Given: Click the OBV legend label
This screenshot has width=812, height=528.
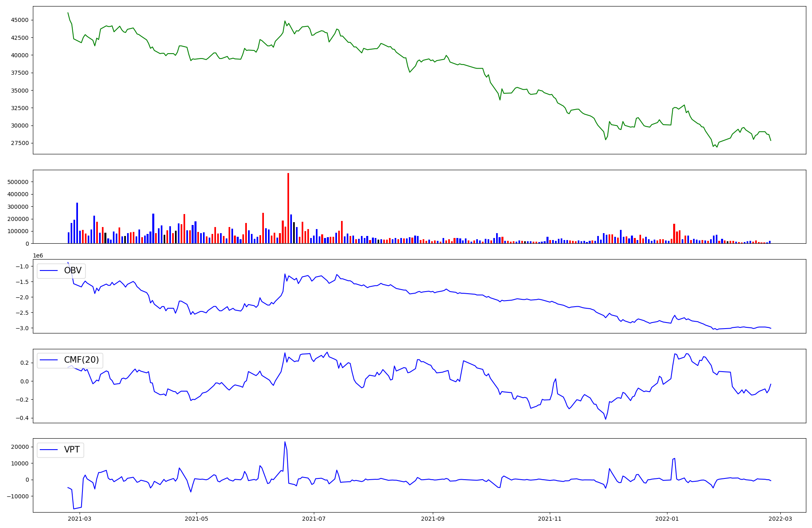Looking at the screenshot, I should (73, 270).
